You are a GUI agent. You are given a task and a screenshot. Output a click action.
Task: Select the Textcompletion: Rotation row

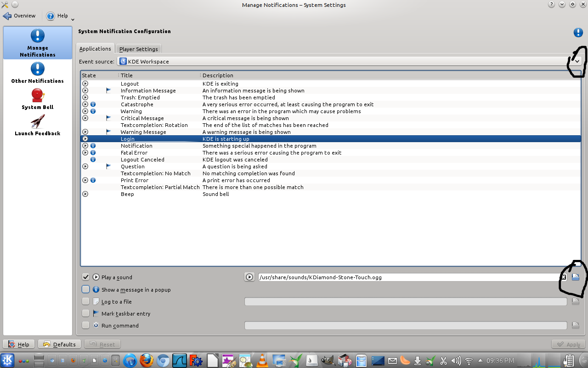pos(331,125)
